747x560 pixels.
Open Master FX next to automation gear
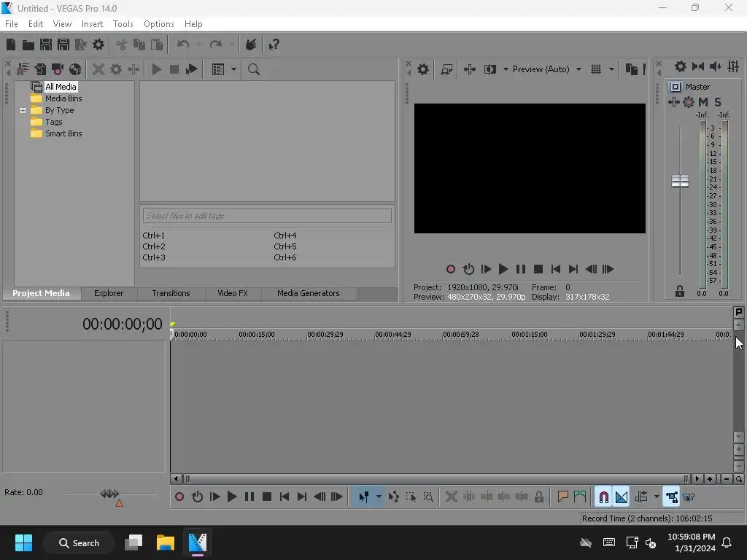click(673, 102)
